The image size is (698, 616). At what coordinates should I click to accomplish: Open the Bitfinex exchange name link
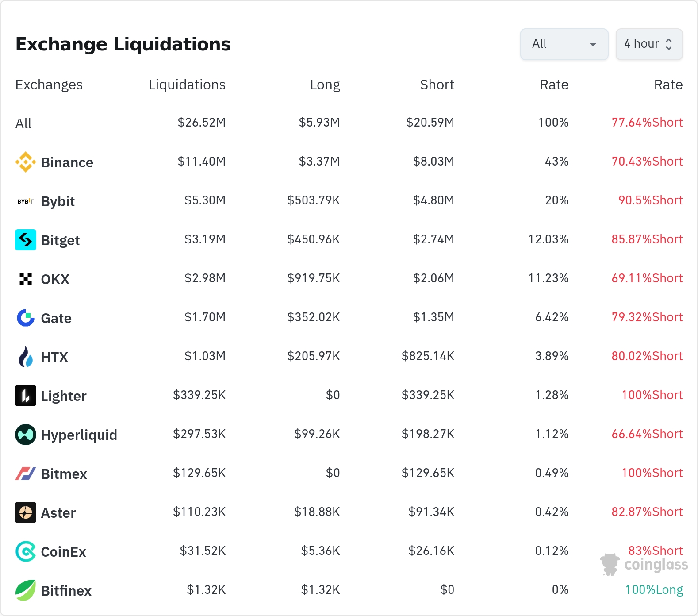(66, 591)
